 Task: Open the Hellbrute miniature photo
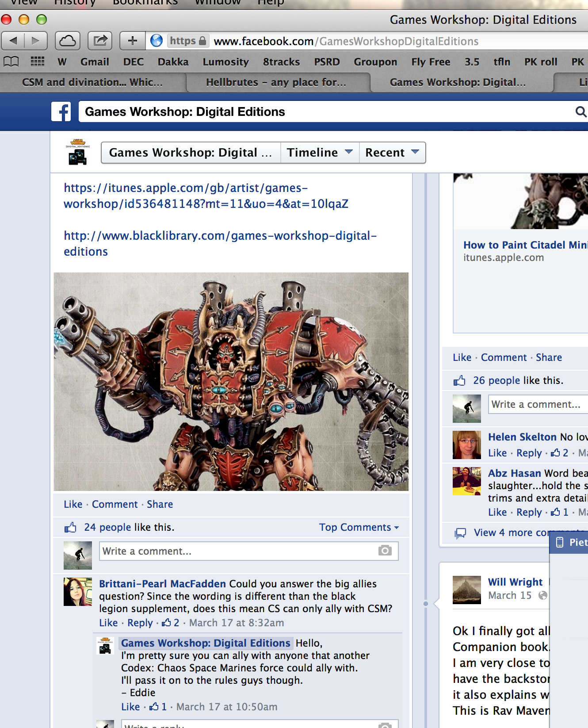click(231, 382)
